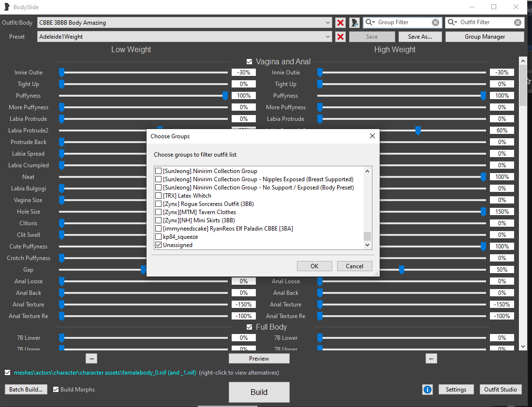
Task: Toggle the Full Body category checkbox
Action: [x=250, y=327]
